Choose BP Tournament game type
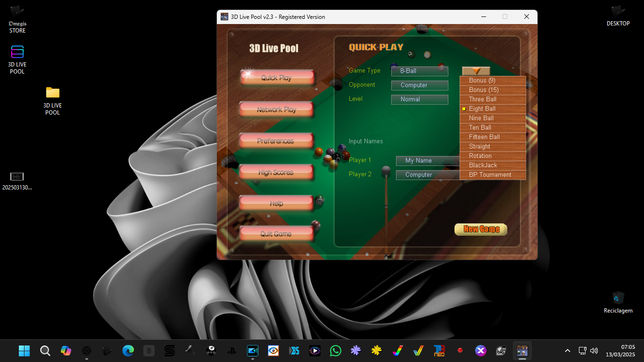 coord(493,175)
